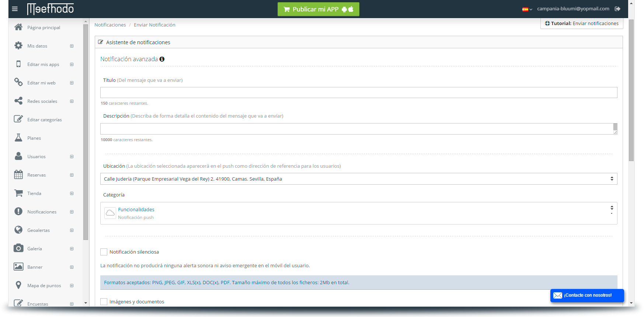Viewport: 644px width, 317px height.
Task: Click the Usuarios person icon
Action: [18, 156]
